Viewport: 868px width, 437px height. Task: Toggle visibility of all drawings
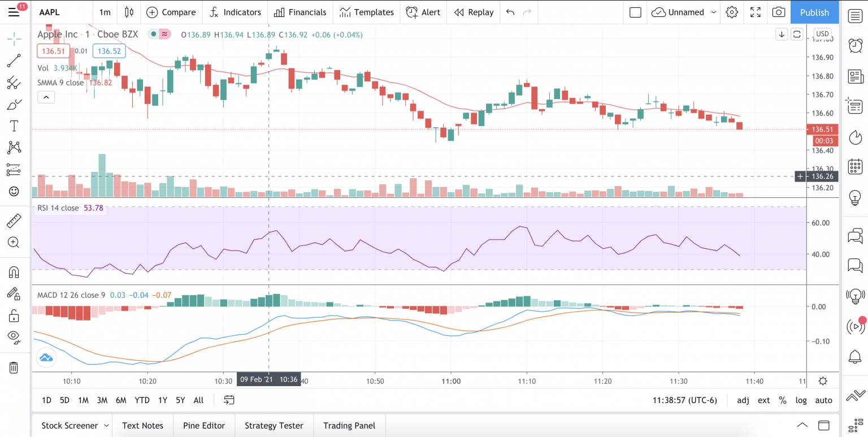pos(14,338)
